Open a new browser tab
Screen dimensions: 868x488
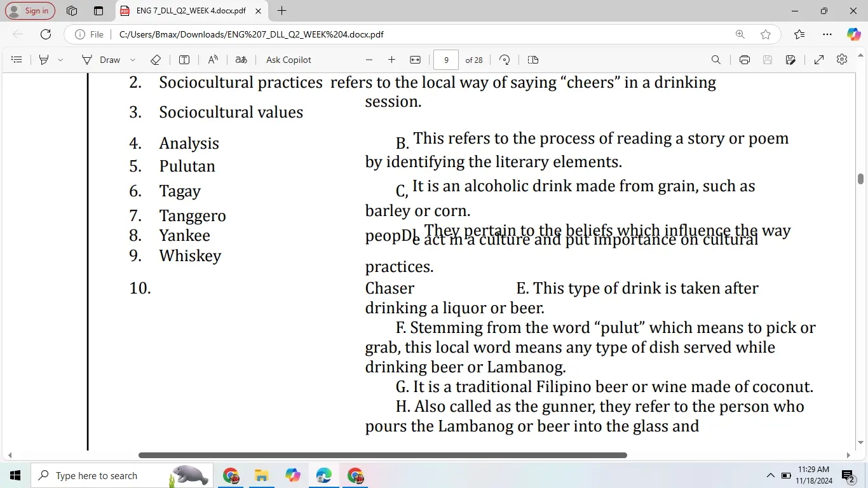[282, 11]
